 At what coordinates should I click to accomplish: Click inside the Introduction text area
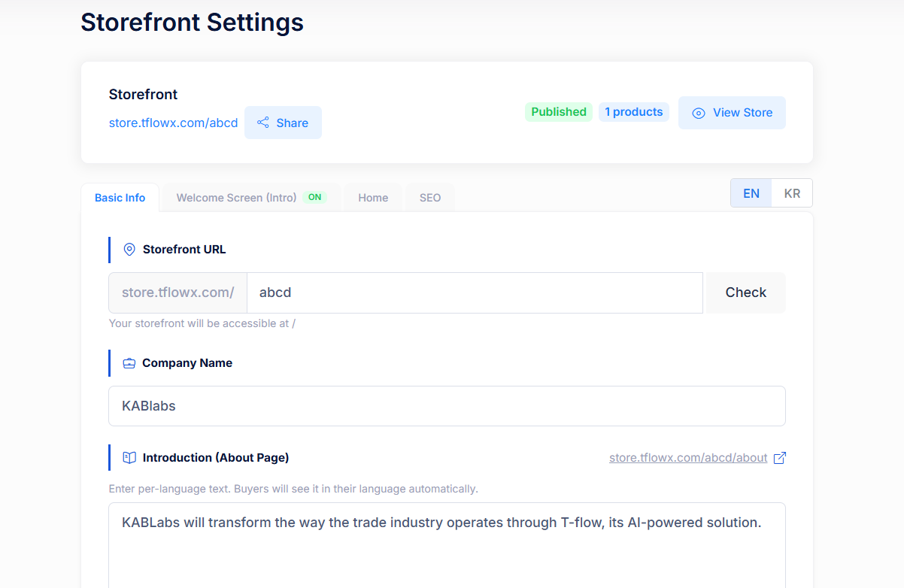tap(447, 545)
